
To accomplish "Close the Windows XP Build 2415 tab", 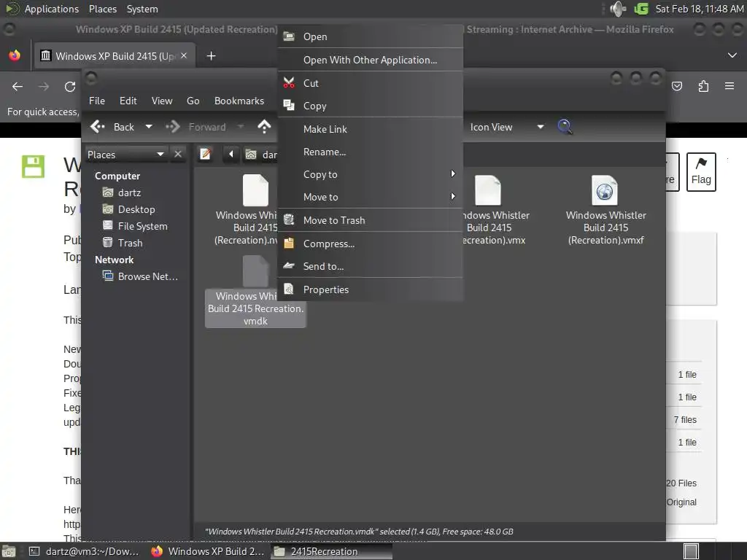I will click(184, 55).
